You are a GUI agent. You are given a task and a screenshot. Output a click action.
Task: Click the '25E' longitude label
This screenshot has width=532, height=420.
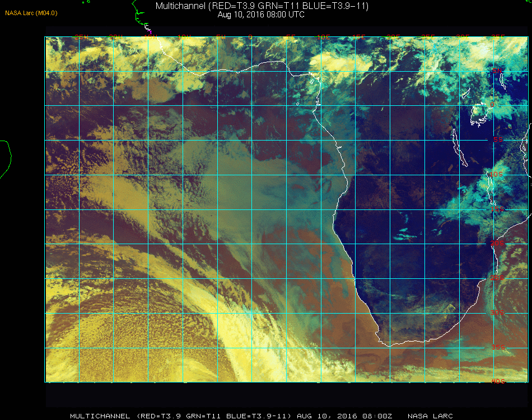tap(428, 37)
